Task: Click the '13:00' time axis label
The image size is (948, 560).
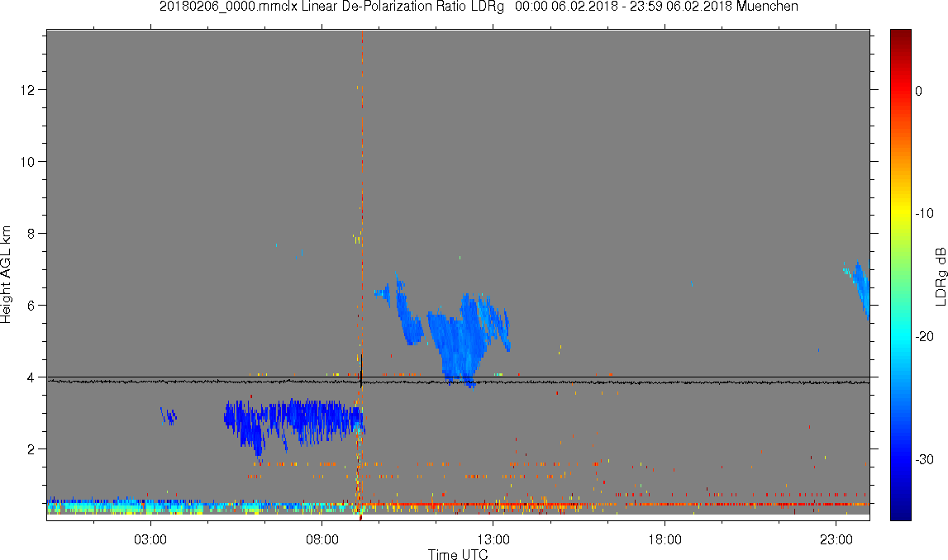Action: click(x=493, y=539)
